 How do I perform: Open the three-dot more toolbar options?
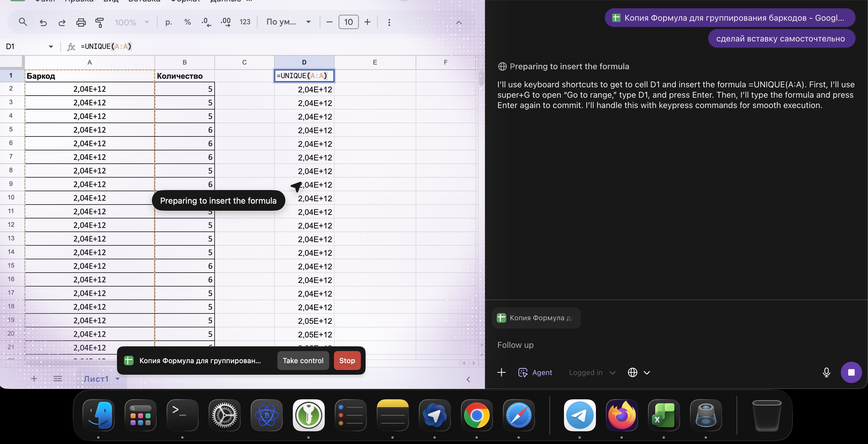click(x=389, y=22)
